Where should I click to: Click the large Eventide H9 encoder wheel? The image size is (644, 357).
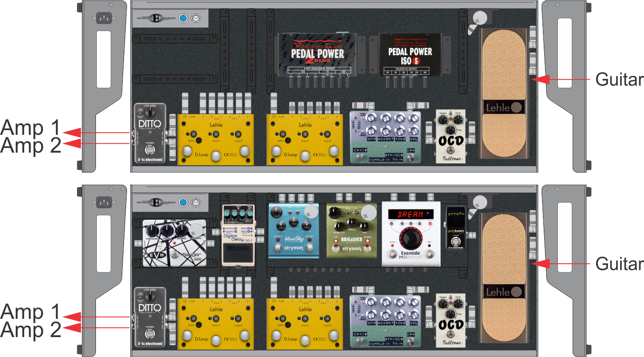click(411, 238)
